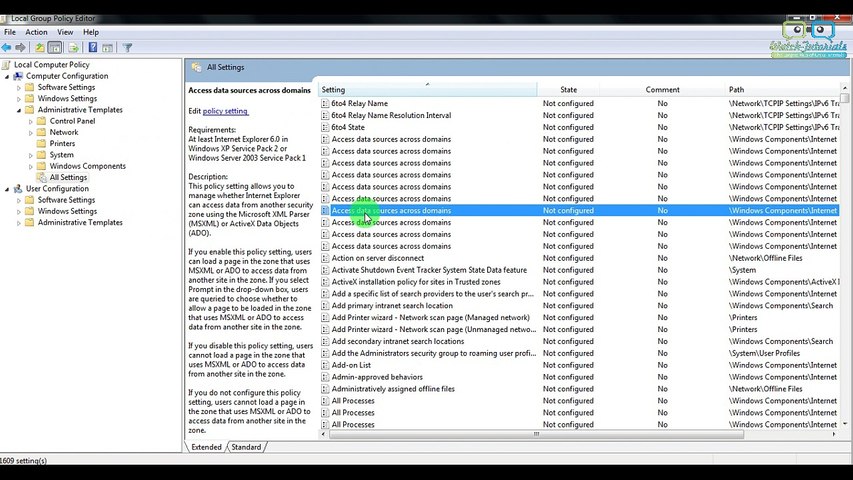Viewport: 853px width, 480px height.
Task: Click policy icon beside 6to4 Relay Name Resolution Interval
Action: [325, 115]
